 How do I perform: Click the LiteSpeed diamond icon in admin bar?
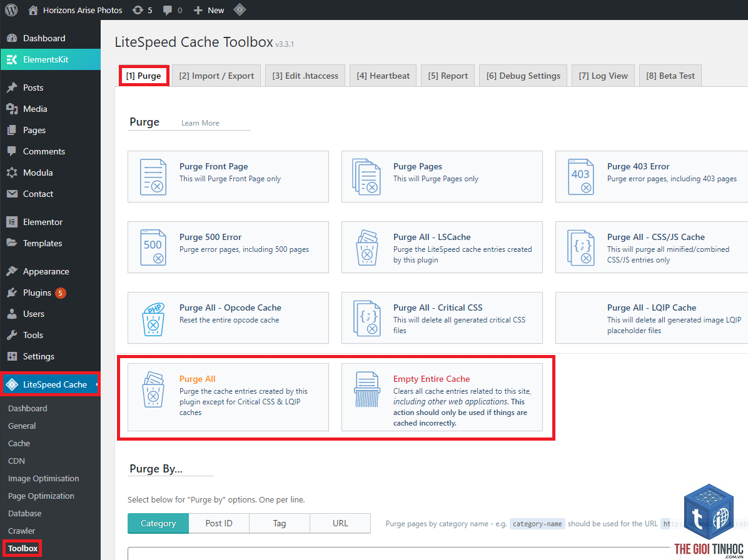point(240,9)
